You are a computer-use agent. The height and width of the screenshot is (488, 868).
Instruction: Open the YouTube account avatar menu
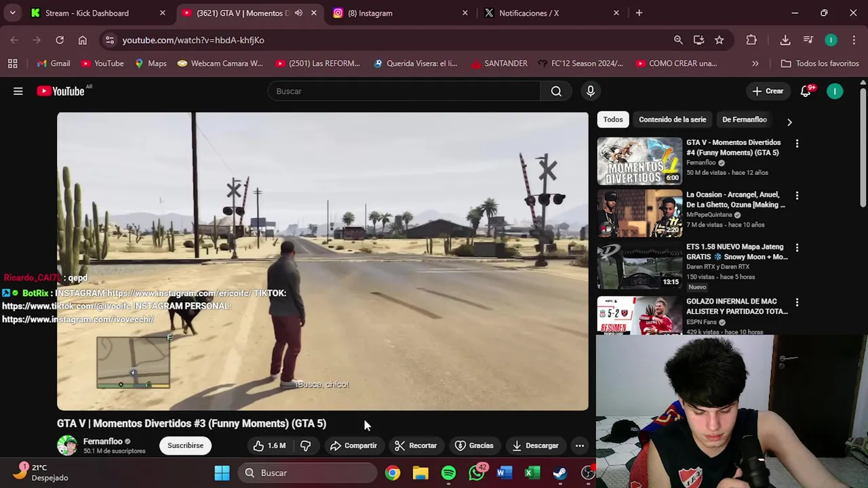(x=835, y=91)
